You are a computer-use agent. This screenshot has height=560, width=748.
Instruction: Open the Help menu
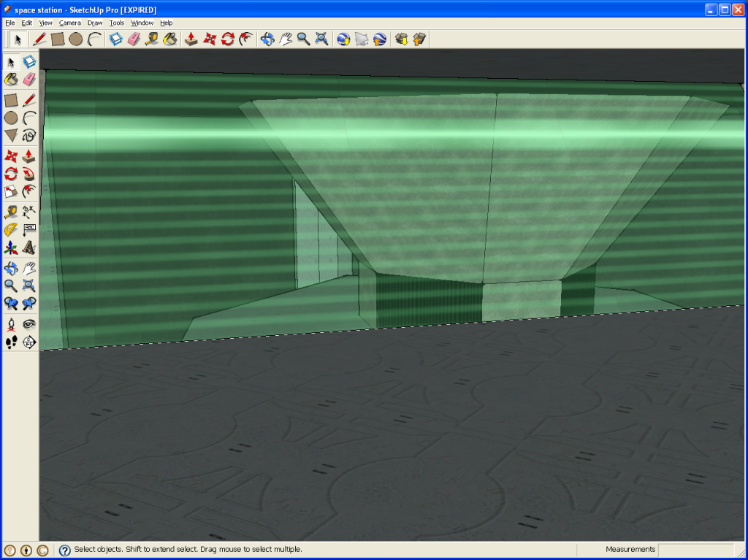166,23
